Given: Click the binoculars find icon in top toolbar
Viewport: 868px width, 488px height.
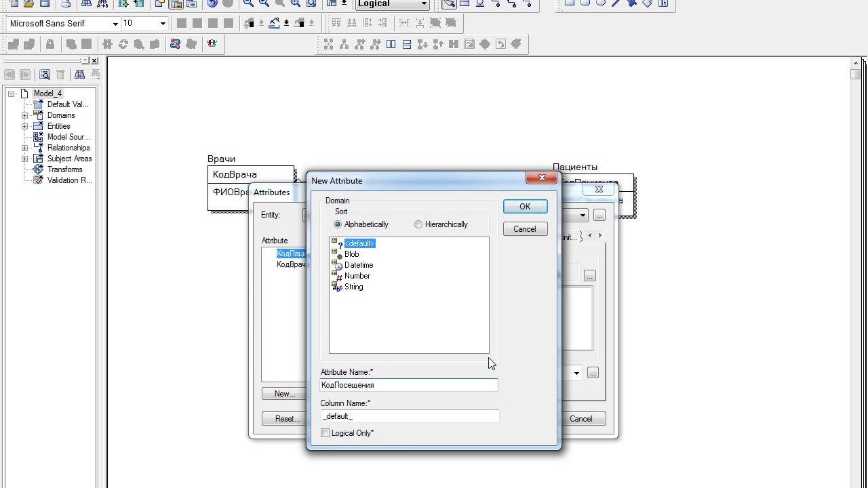Looking at the screenshot, I should [86, 3].
